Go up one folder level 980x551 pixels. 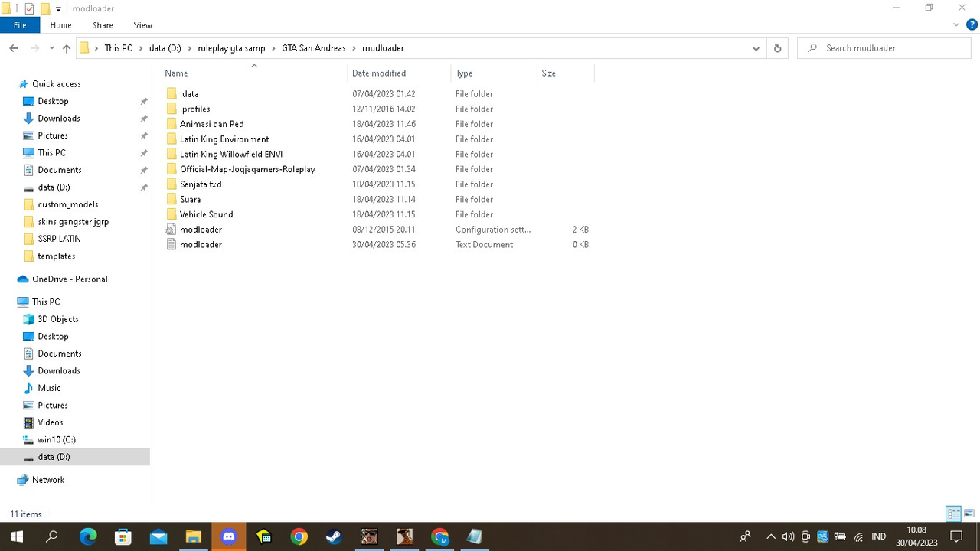pos(67,48)
